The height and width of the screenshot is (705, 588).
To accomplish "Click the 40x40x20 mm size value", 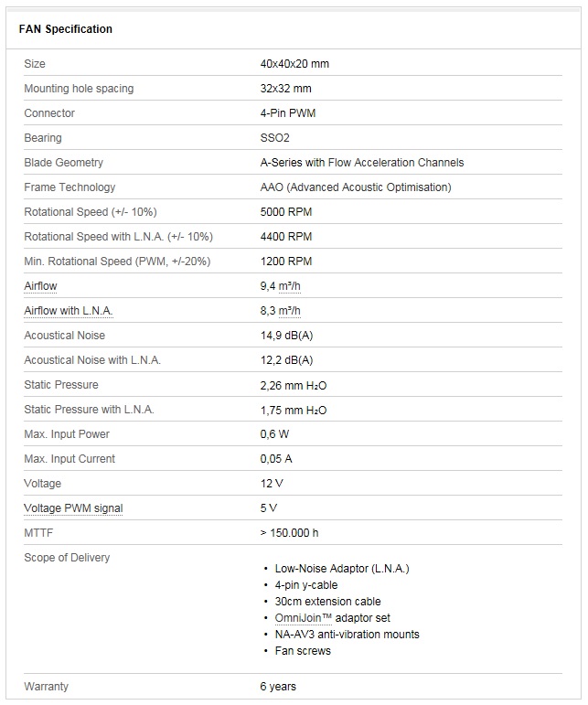I will [294, 64].
